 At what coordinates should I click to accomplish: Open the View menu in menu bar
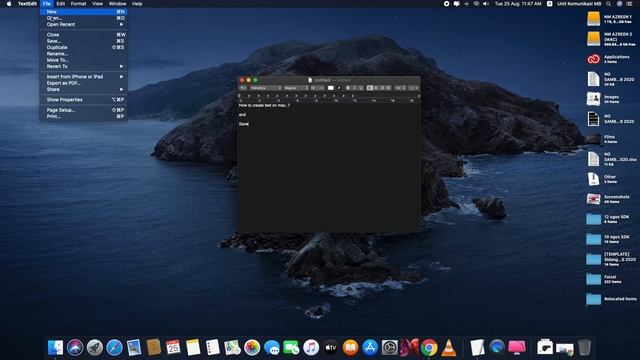[97, 4]
